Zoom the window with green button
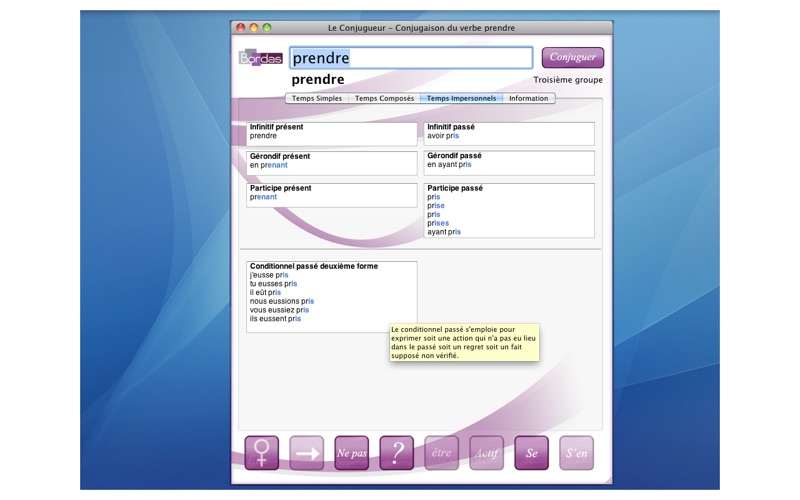Viewport: 800px width, 500px height. (x=267, y=28)
